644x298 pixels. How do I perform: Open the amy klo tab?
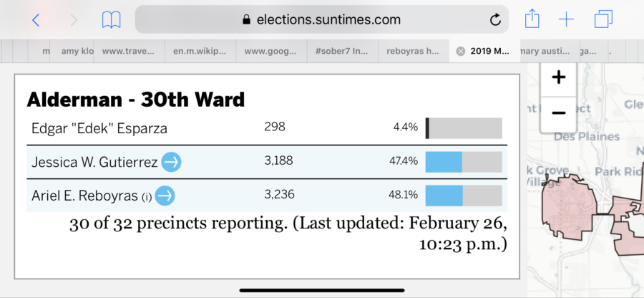point(77,51)
